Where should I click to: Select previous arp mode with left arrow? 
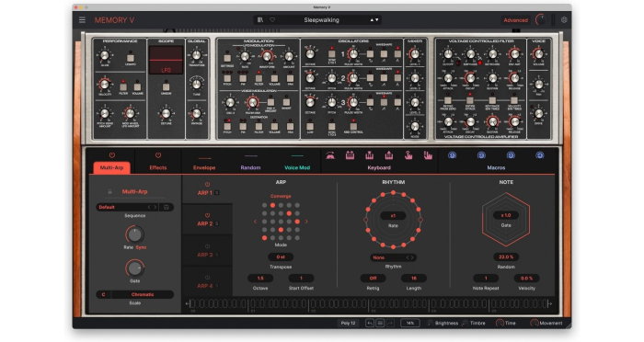[x=255, y=222]
